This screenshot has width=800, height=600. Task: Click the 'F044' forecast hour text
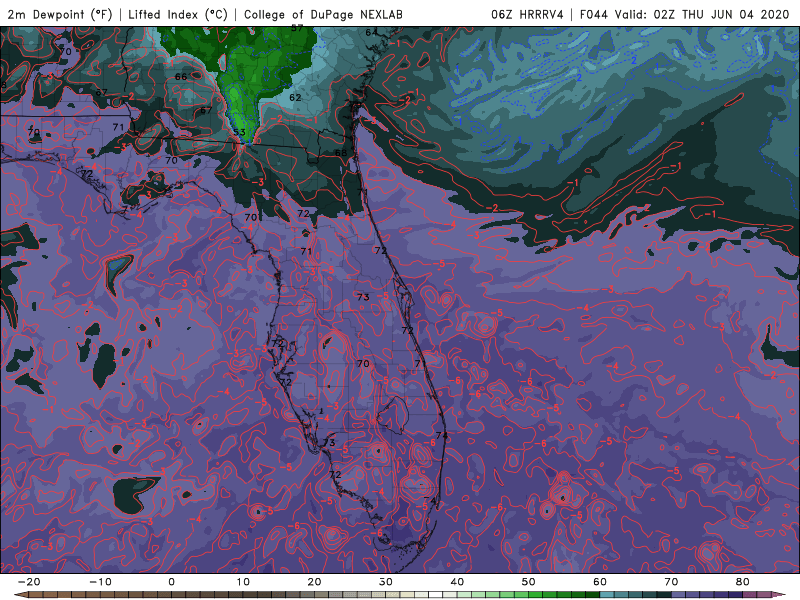coord(594,14)
